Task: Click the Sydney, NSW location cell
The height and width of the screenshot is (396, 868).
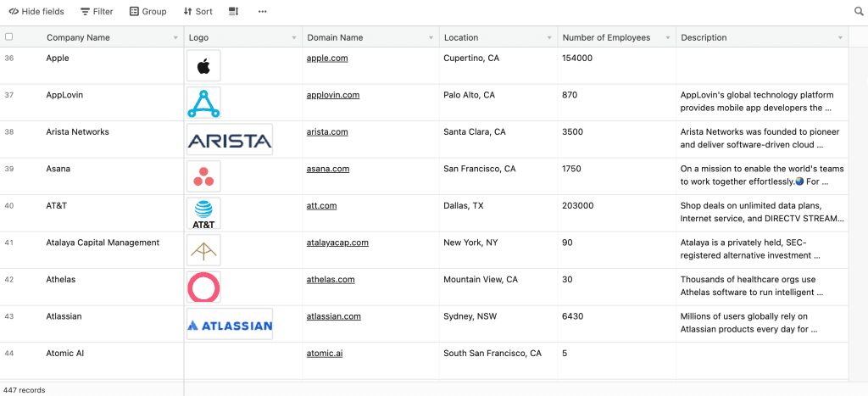Action: (x=498, y=323)
